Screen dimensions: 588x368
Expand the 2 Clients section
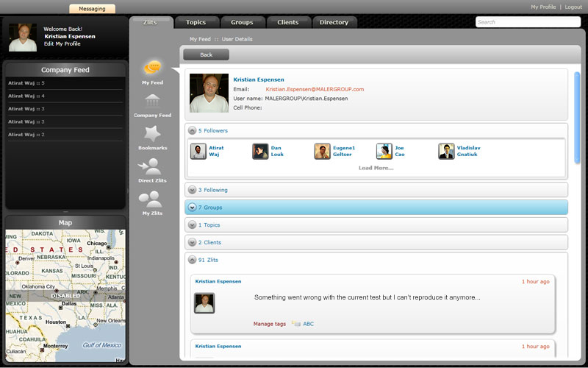click(x=193, y=243)
